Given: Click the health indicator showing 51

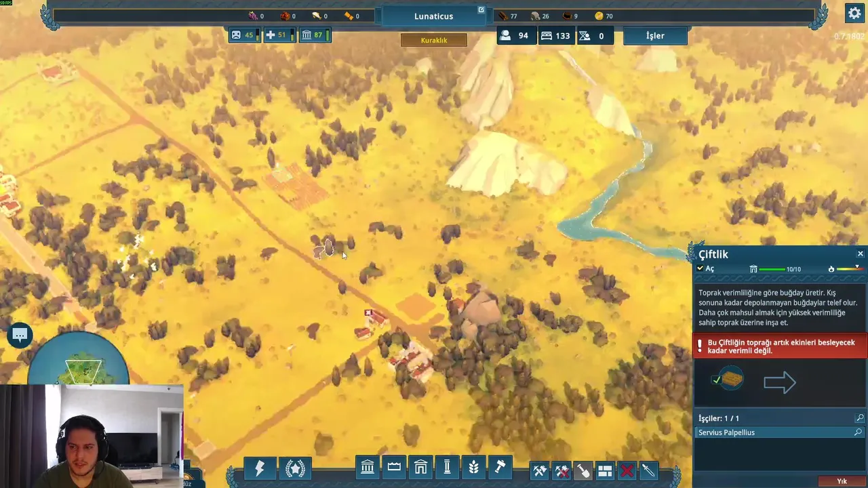Looking at the screenshot, I should (279, 35).
